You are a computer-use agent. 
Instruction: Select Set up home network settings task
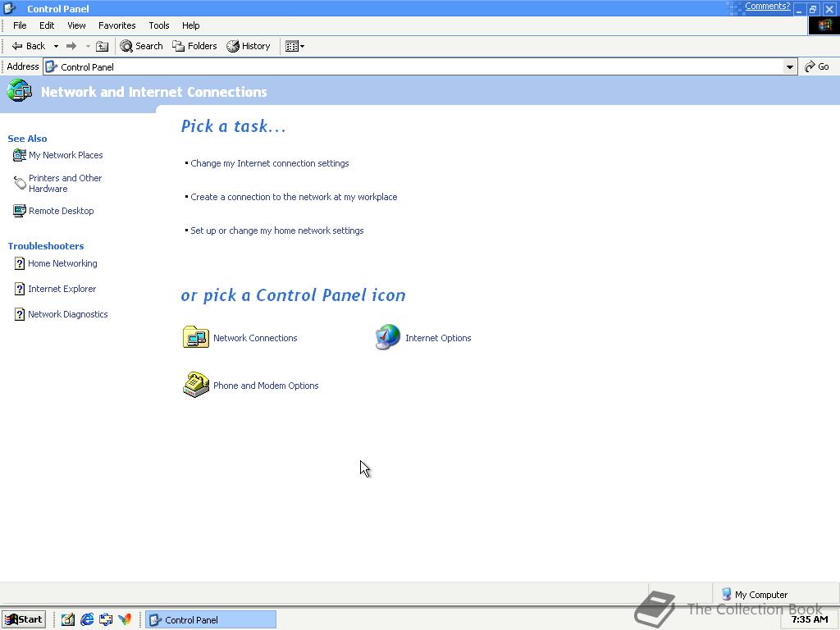(277, 231)
